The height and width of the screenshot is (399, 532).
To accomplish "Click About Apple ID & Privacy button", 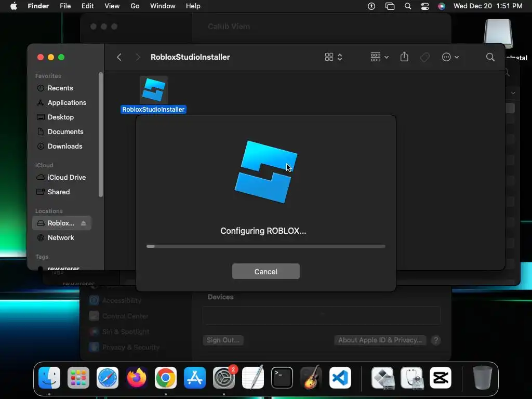I will [380, 340].
